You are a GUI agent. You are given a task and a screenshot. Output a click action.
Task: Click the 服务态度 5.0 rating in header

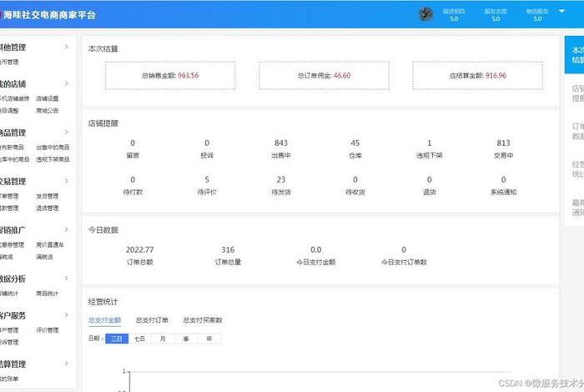coord(496,15)
